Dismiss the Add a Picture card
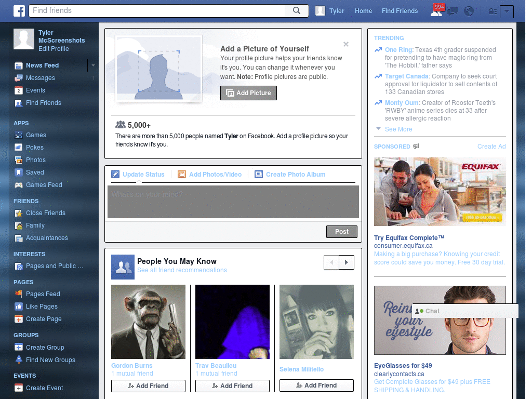 point(345,44)
